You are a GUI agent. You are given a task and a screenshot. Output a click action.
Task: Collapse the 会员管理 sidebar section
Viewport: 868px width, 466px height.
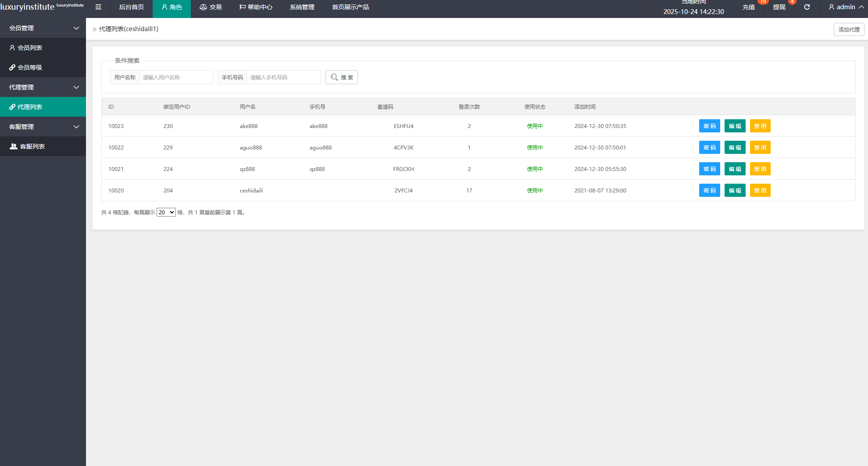(43, 28)
